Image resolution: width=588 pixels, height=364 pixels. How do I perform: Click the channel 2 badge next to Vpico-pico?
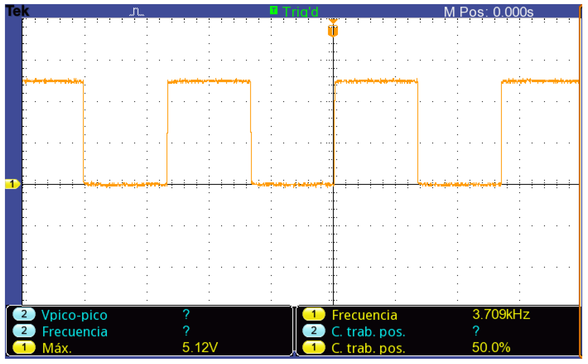24,315
